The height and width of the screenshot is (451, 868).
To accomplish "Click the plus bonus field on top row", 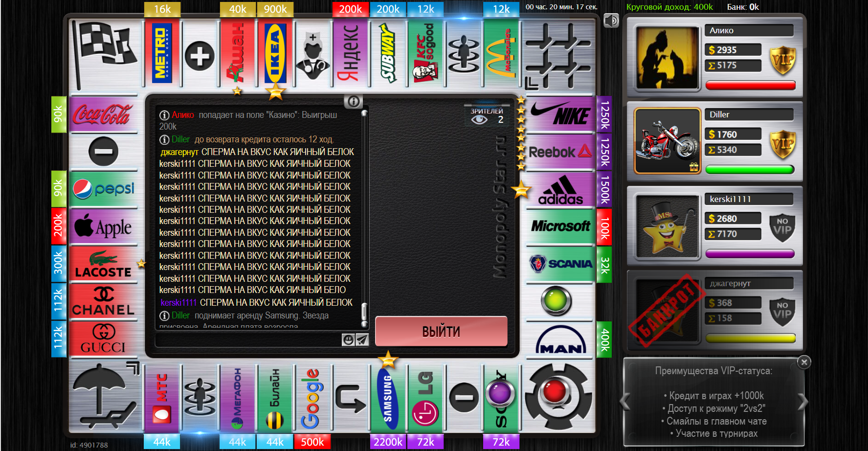I will click(x=200, y=55).
